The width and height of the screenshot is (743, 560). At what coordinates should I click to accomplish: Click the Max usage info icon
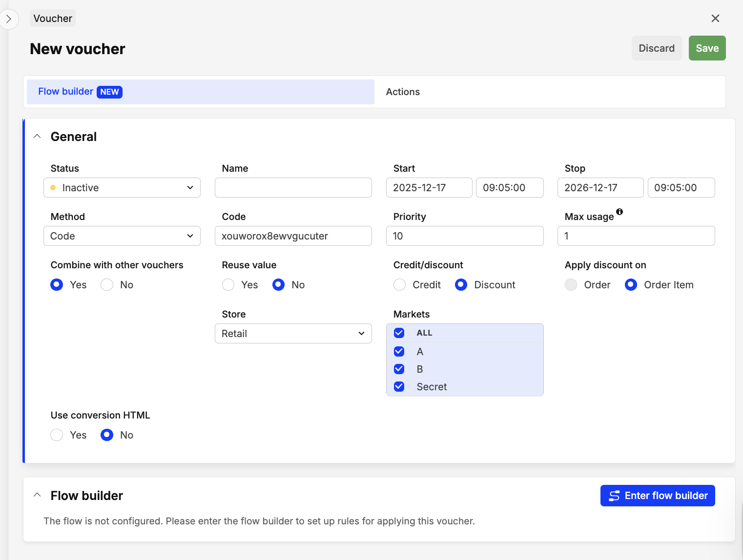[x=619, y=212]
